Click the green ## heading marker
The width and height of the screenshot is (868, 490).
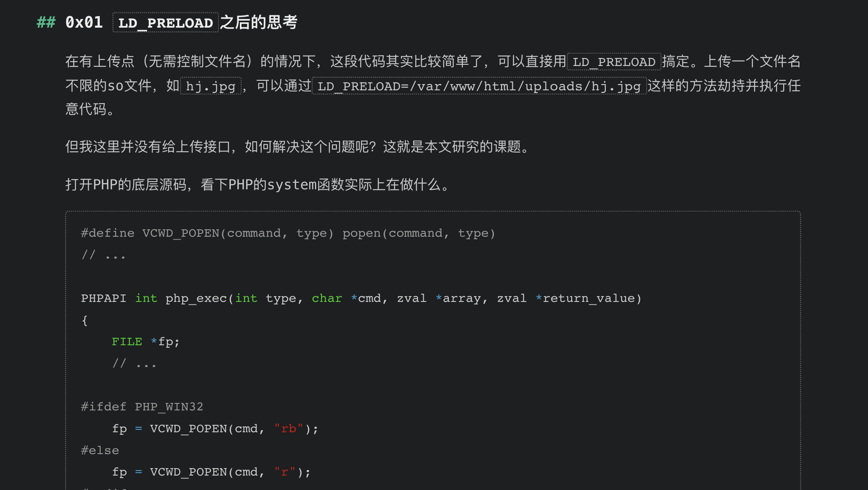46,22
